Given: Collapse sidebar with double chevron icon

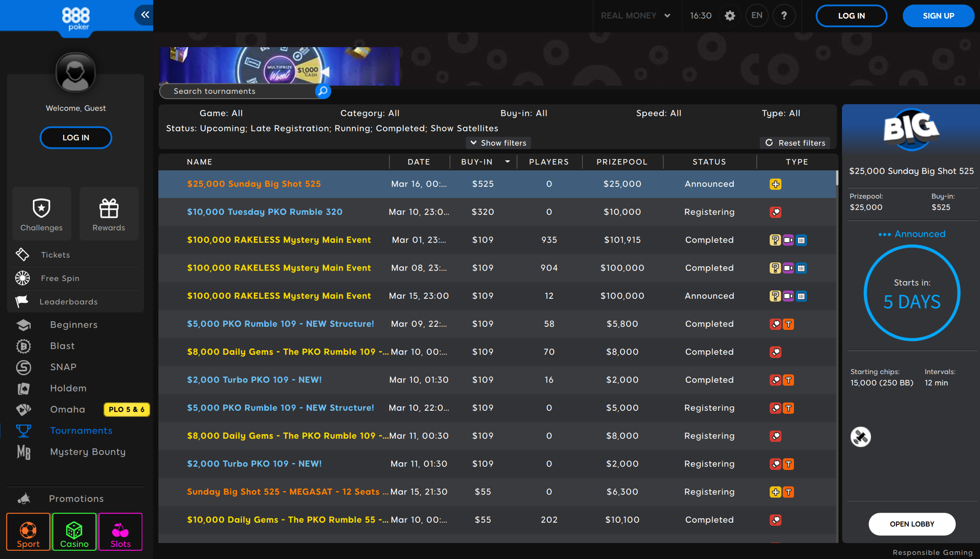Looking at the screenshot, I should pyautogui.click(x=145, y=15).
